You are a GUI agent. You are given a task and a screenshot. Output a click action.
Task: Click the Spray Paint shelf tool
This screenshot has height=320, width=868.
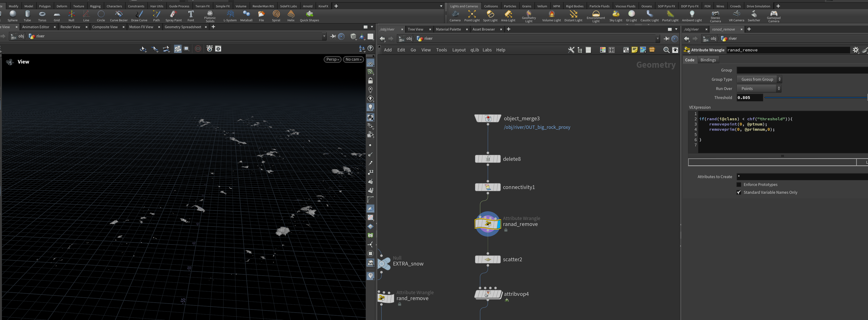pos(174,16)
